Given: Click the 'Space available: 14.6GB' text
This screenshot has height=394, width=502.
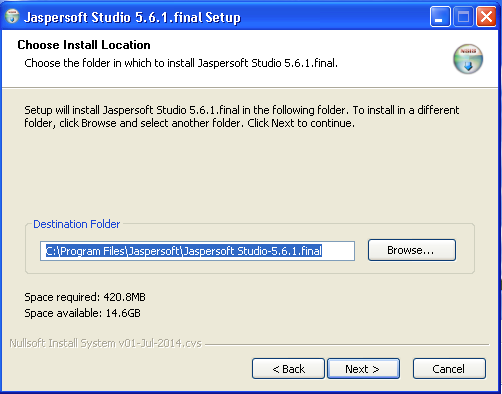Looking at the screenshot, I should pos(82,313).
